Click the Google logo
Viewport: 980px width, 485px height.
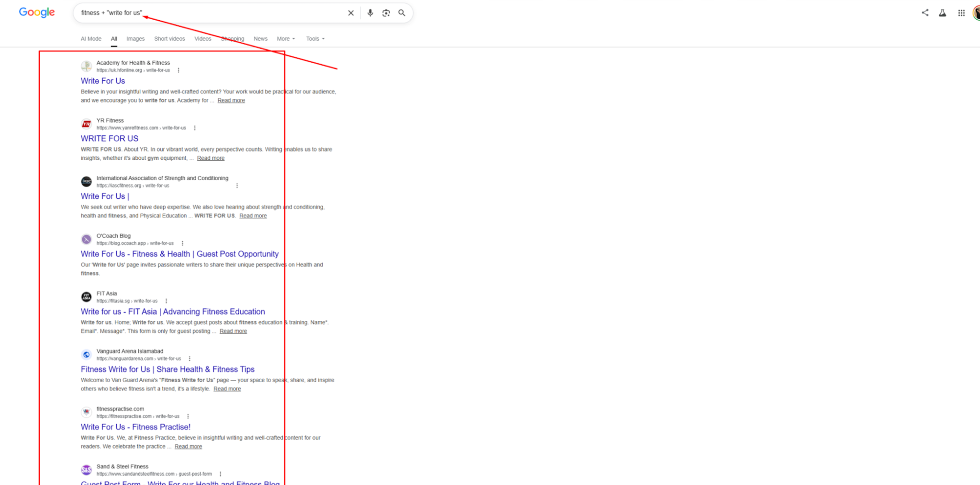(37, 12)
